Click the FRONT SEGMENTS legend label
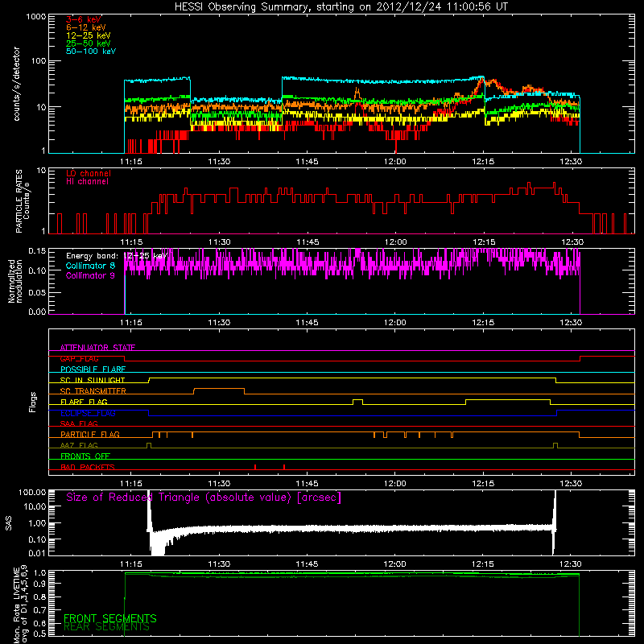644x644 pixels. point(110,618)
